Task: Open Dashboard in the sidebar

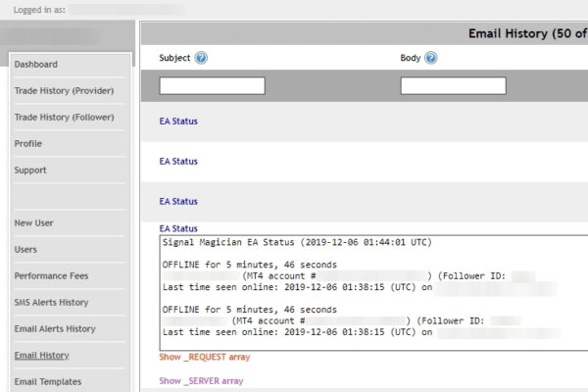Action: 35,65
